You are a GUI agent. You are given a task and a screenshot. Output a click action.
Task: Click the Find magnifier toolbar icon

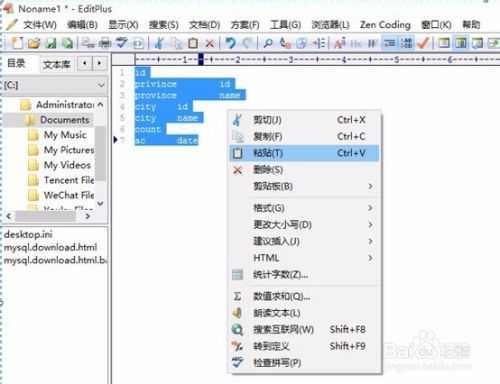(x=268, y=43)
